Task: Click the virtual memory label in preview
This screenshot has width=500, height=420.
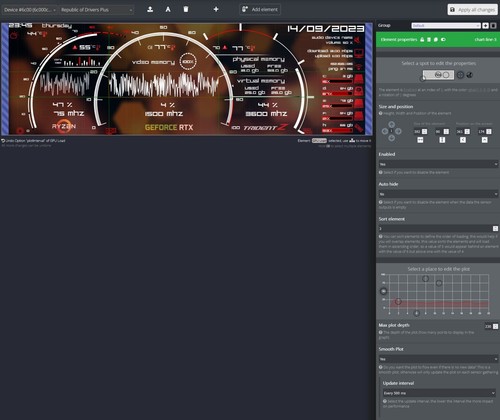Action: click(261, 81)
